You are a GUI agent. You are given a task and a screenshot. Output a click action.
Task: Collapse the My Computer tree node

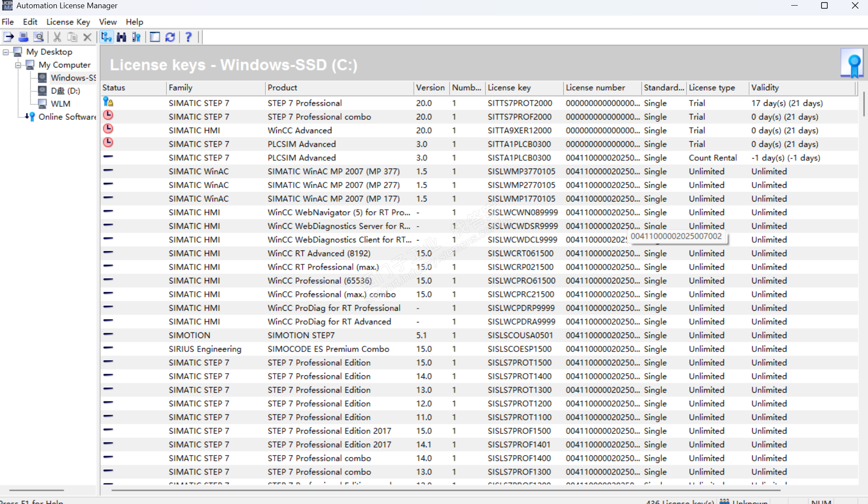point(18,65)
